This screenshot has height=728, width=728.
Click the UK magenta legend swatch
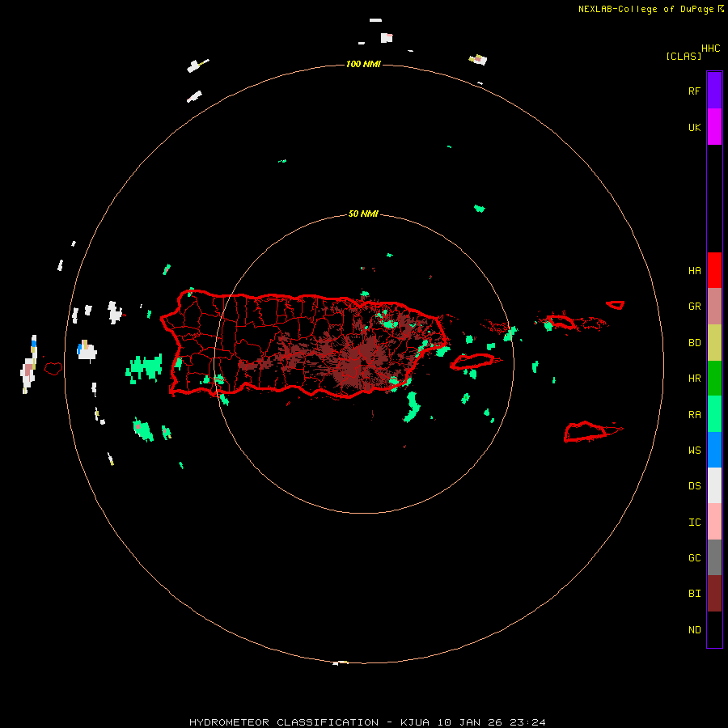[714, 126]
